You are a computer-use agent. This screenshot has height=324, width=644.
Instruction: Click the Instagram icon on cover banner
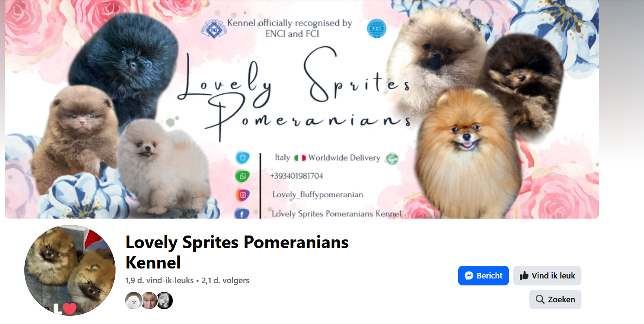[x=243, y=195]
